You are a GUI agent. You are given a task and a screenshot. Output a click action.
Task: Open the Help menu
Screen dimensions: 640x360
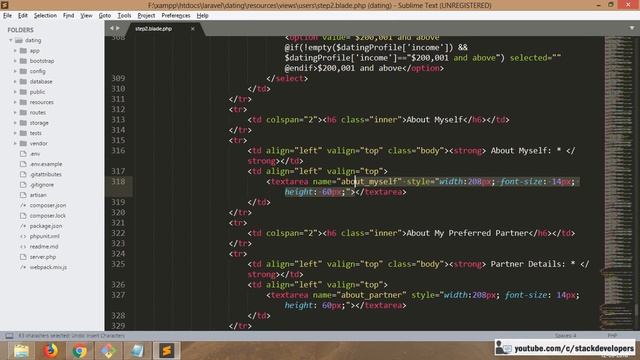pos(202,16)
